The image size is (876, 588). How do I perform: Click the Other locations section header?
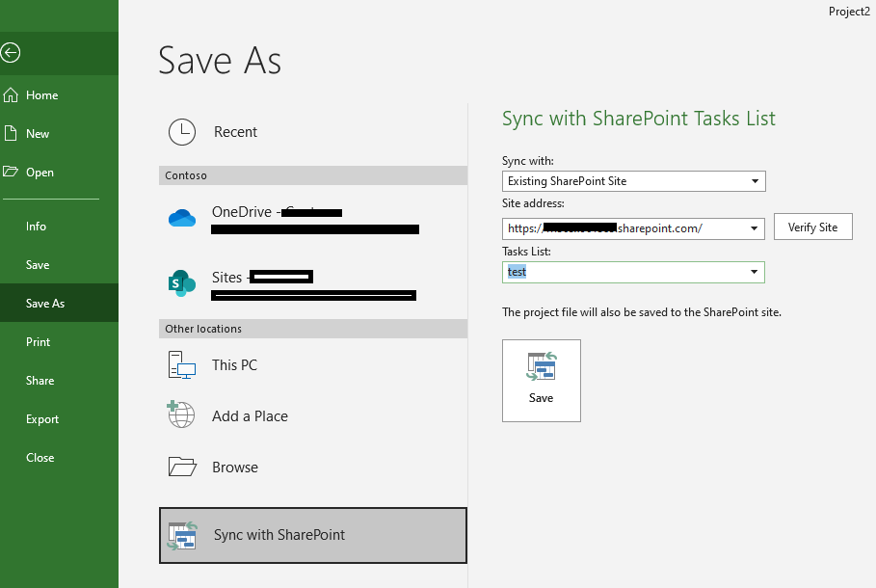click(313, 329)
